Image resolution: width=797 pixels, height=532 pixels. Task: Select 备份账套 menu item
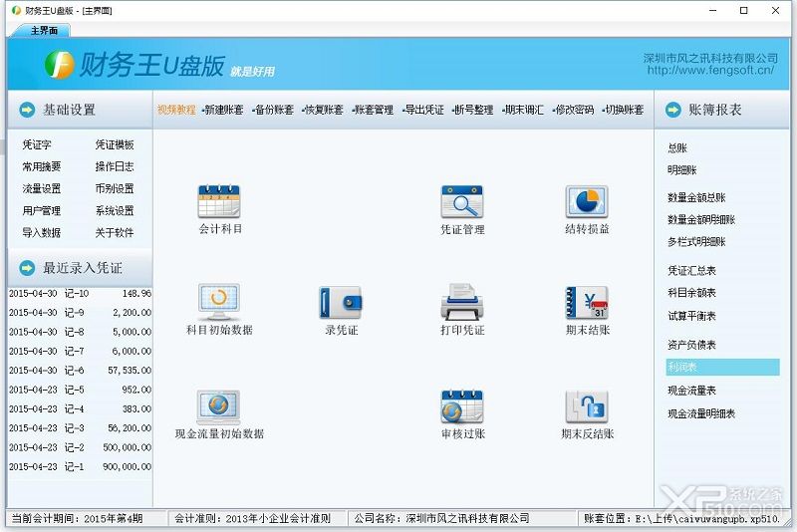coord(273,110)
